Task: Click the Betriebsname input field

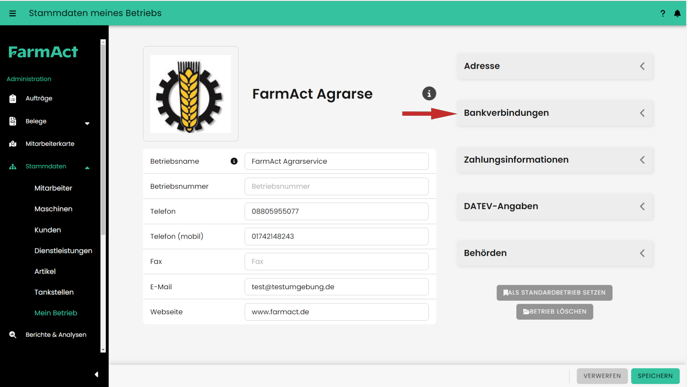Action: [336, 161]
